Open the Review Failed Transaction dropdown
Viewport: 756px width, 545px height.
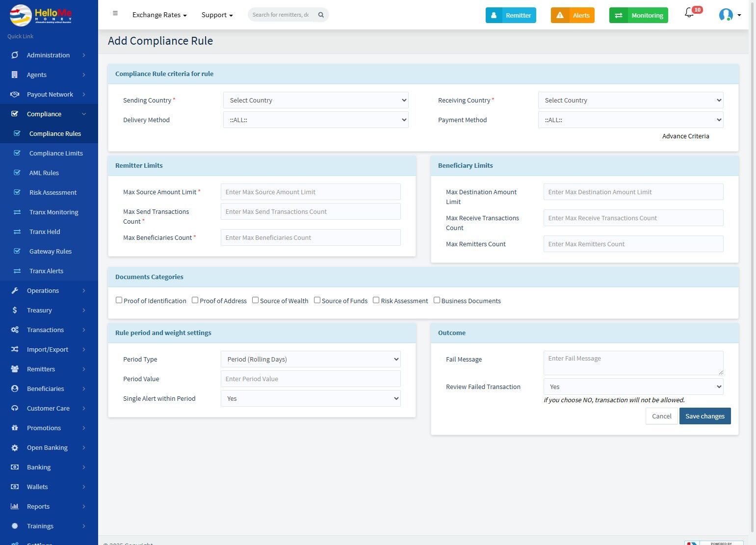[633, 387]
